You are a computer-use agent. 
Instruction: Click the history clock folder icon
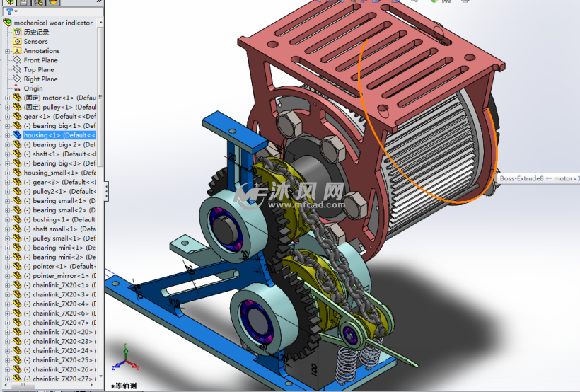17,32
